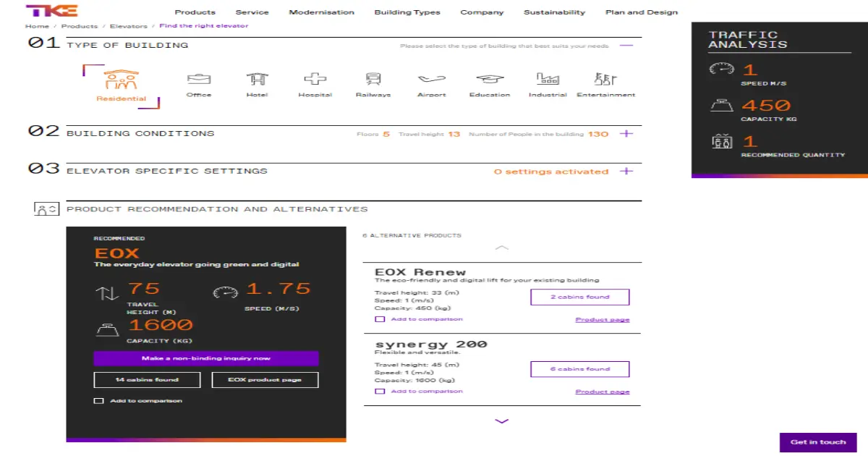This screenshot has width=868, height=456.
Task: Check Add to comparison for EOX Renew
Action: coord(379,319)
